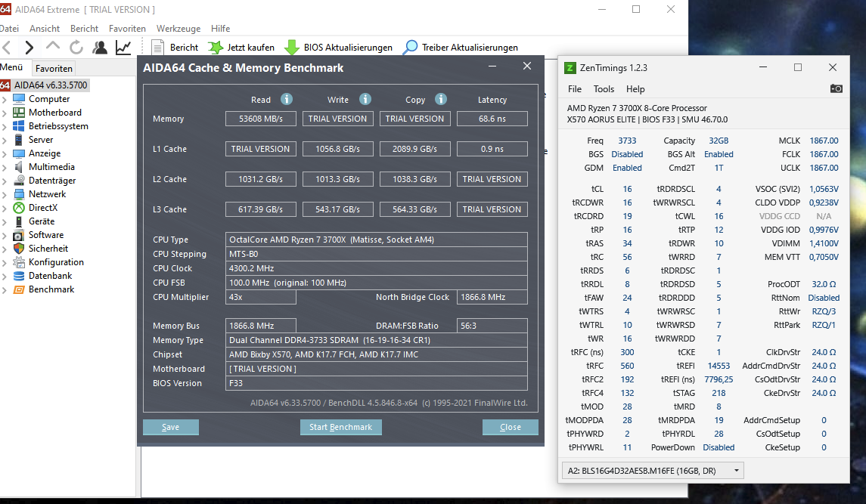The width and height of the screenshot is (866, 504).
Task: Select AIDA64 v6.33.5700 root tree item
Action: [x=50, y=85]
